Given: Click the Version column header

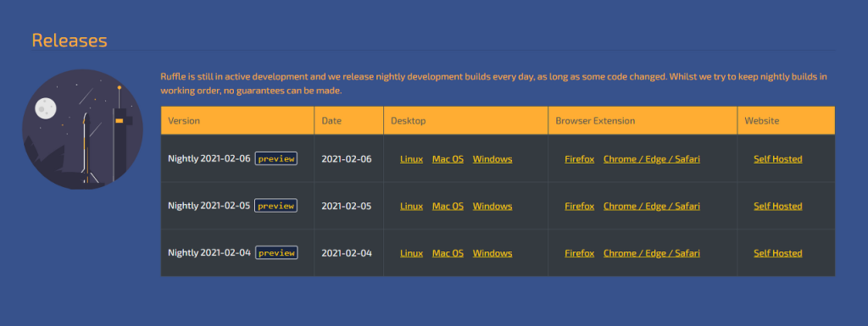Looking at the screenshot, I should tap(237, 120).
